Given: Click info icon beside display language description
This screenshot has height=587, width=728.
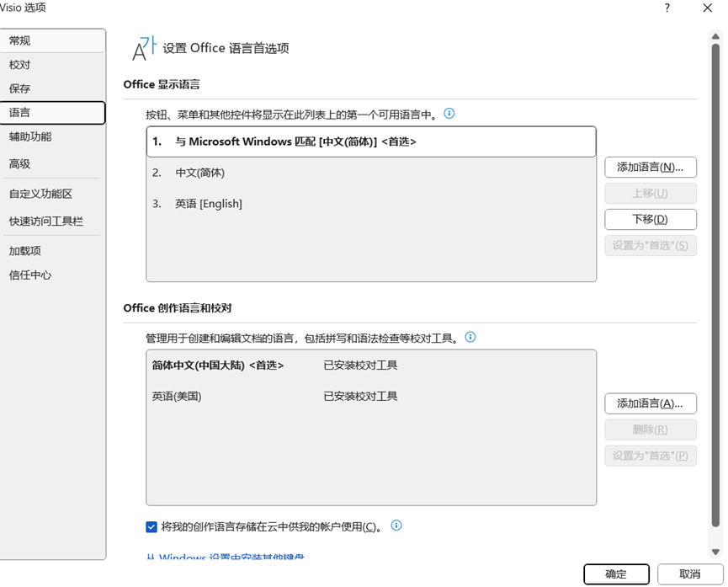Looking at the screenshot, I should click(449, 114).
